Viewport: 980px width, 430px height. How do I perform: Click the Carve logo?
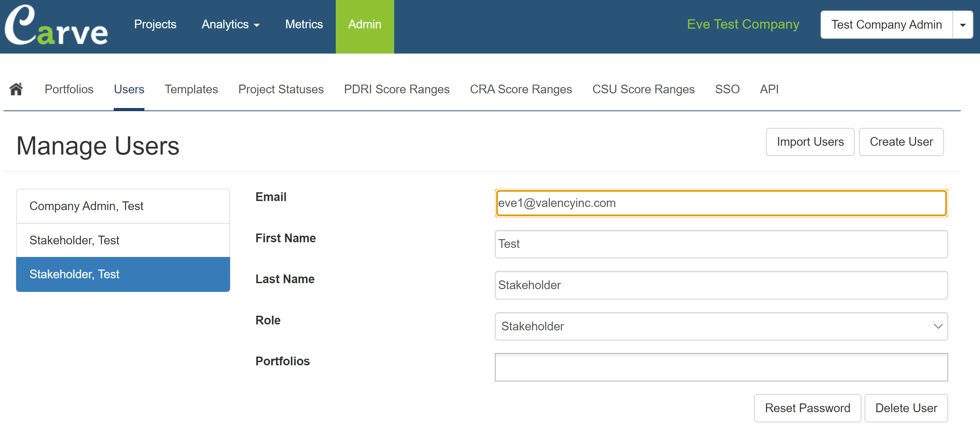point(56,25)
